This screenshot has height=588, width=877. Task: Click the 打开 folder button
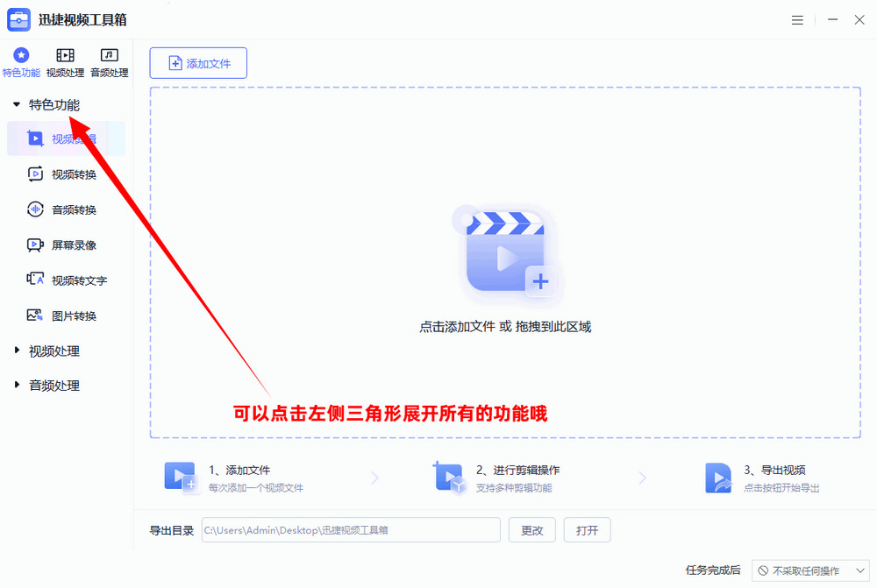(587, 530)
